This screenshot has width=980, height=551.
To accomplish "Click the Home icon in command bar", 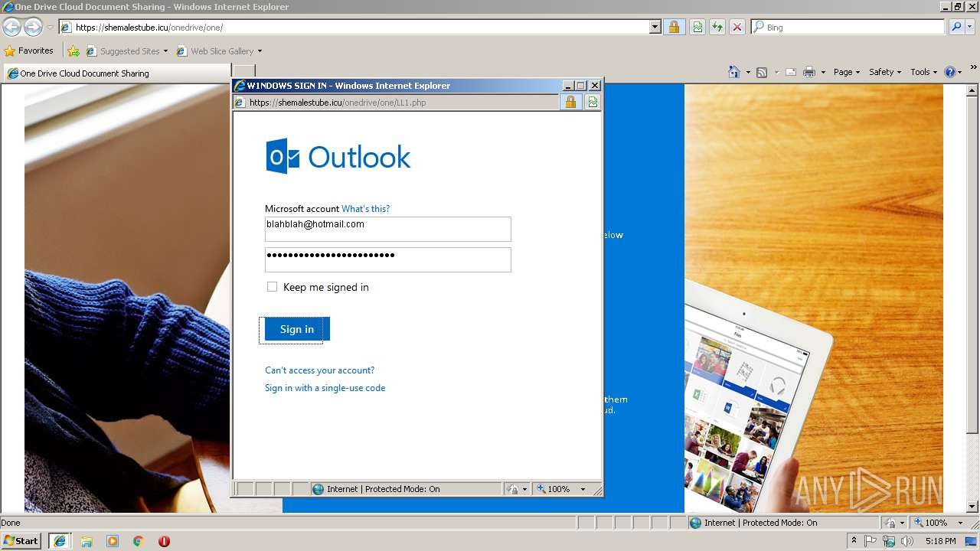I will pyautogui.click(x=733, y=72).
